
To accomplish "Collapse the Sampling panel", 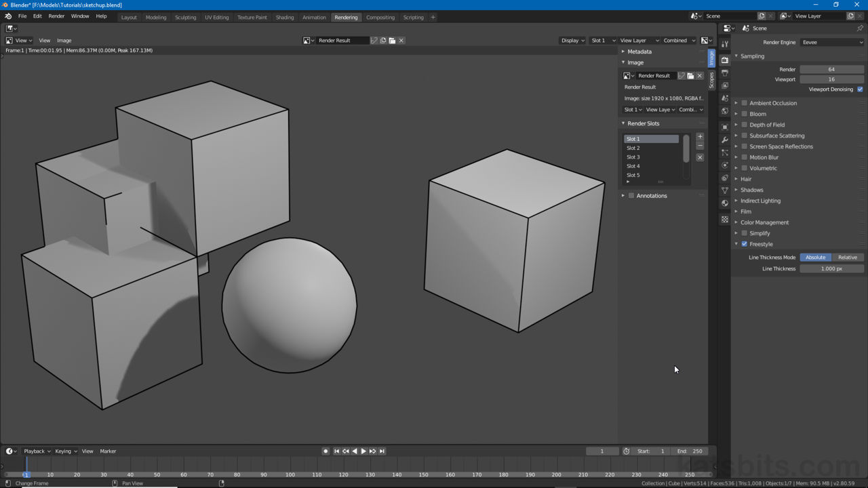I will point(752,56).
